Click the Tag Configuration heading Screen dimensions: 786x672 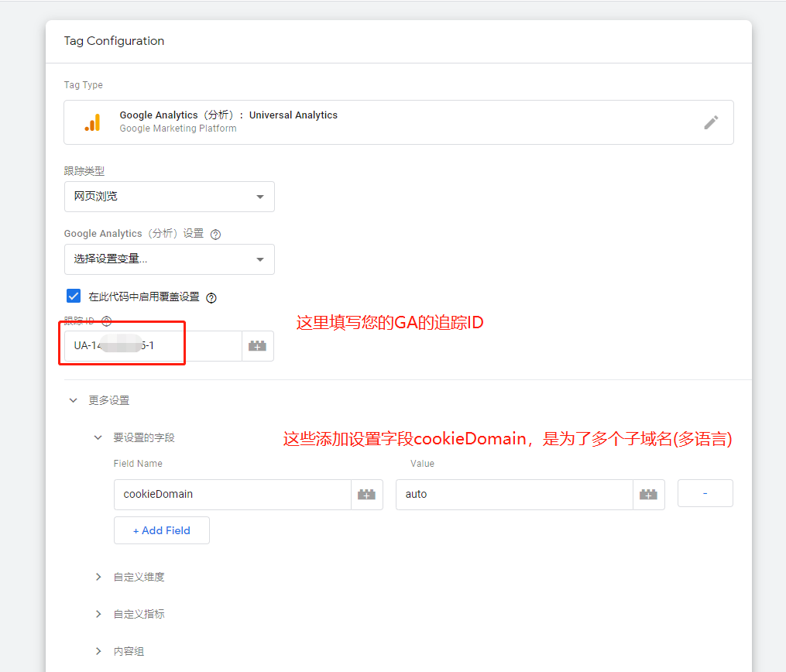coord(115,41)
